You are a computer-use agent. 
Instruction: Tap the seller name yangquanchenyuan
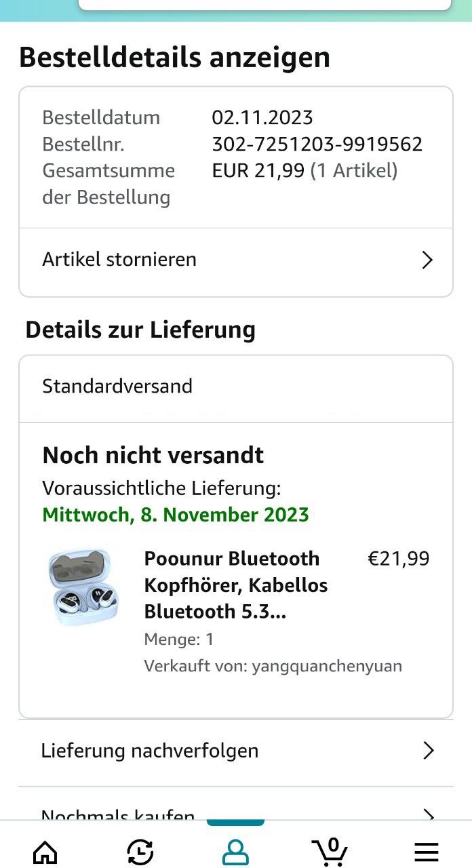tap(327, 666)
